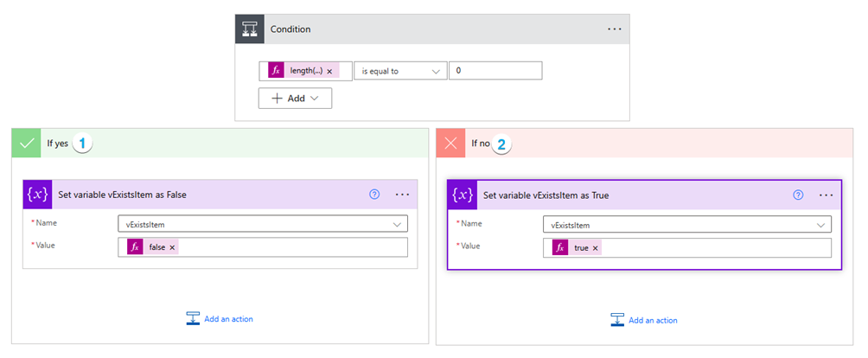Open the Name dropdown in the False action
The image size is (868, 358).
pyautogui.click(x=398, y=224)
